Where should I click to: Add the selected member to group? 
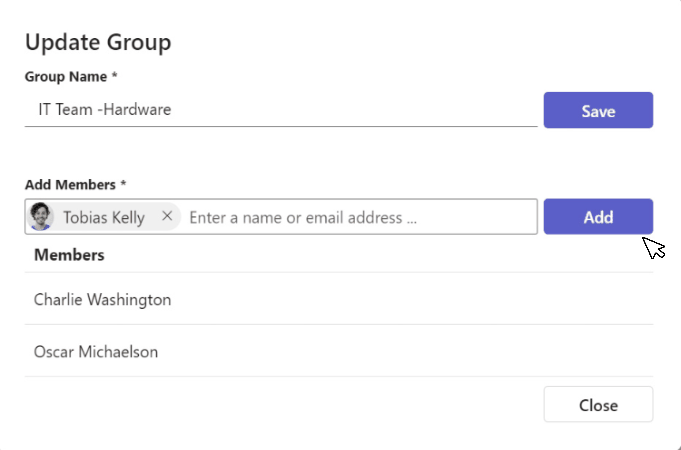pos(598,217)
